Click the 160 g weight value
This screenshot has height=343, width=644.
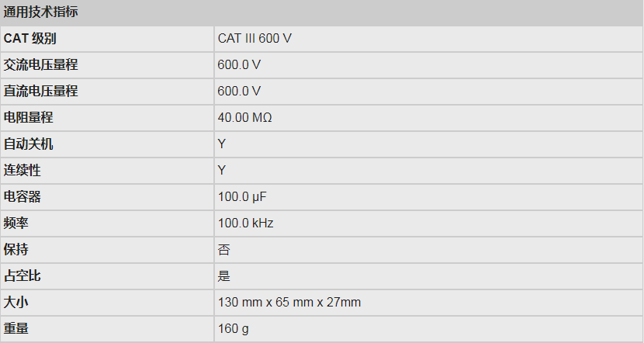(x=234, y=329)
